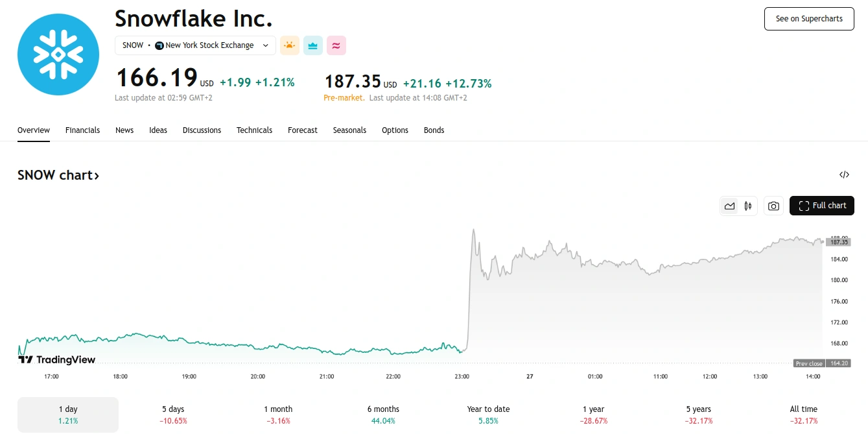This screenshot has width=868, height=434.
Task: Click the pink approximately-equal badge icon
Action: point(336,45)
